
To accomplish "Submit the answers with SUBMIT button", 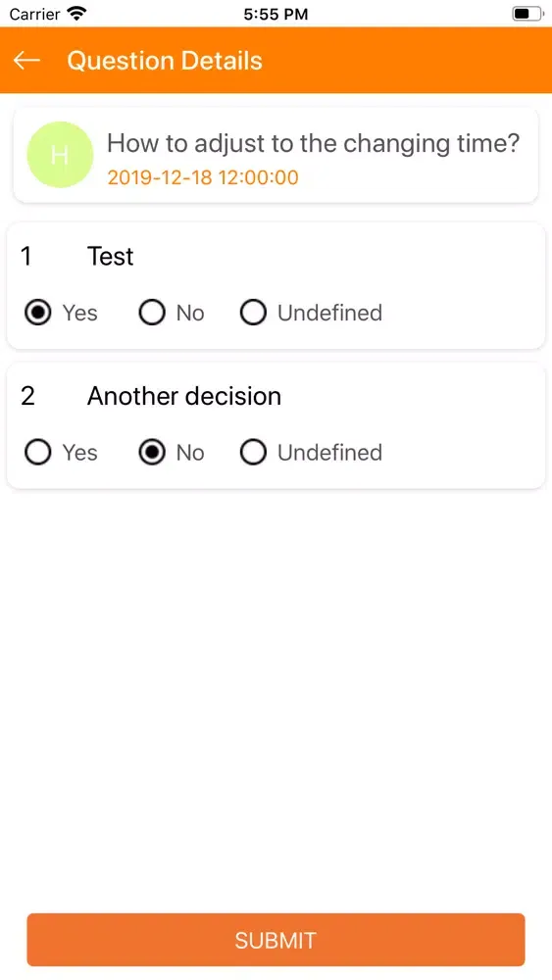I will tap(276, 940).
